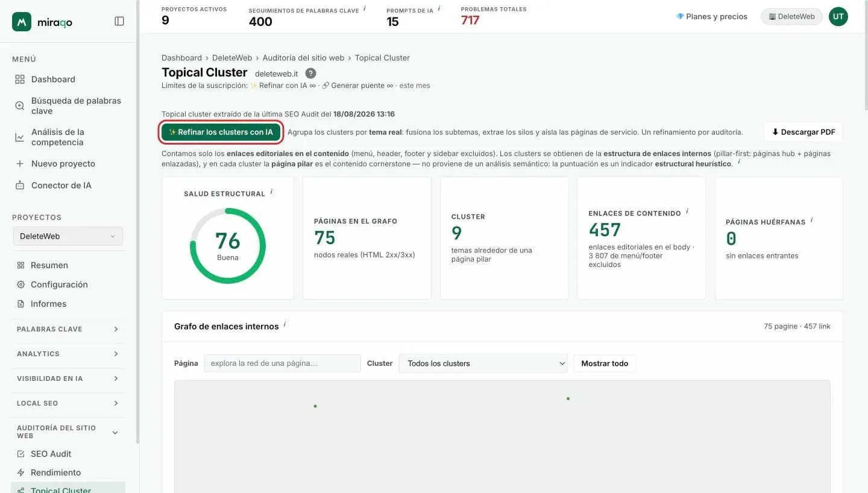Click the SEO Audit checkbox icon

click(20, 454)
